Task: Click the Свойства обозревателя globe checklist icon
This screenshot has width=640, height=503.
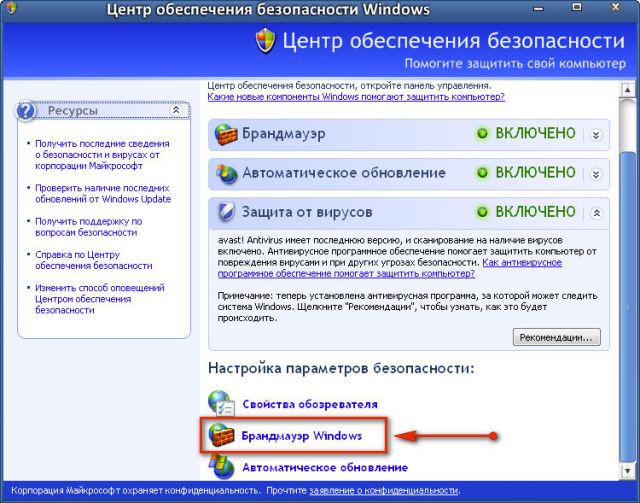Action: [x=221, y=403]
